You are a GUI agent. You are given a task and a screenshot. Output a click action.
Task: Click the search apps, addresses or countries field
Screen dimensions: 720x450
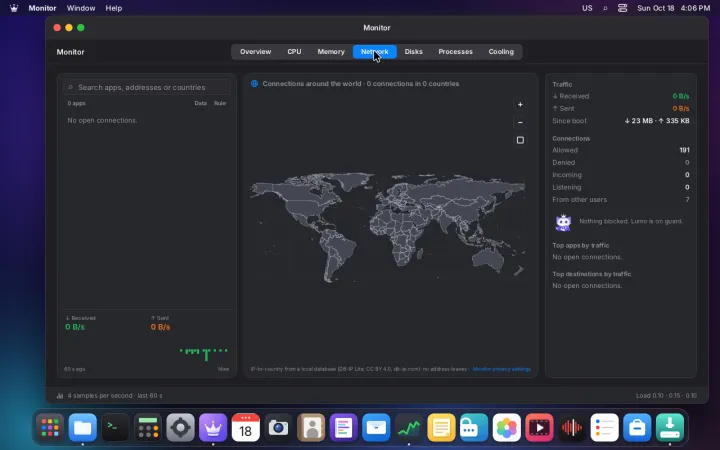point(147,87)
